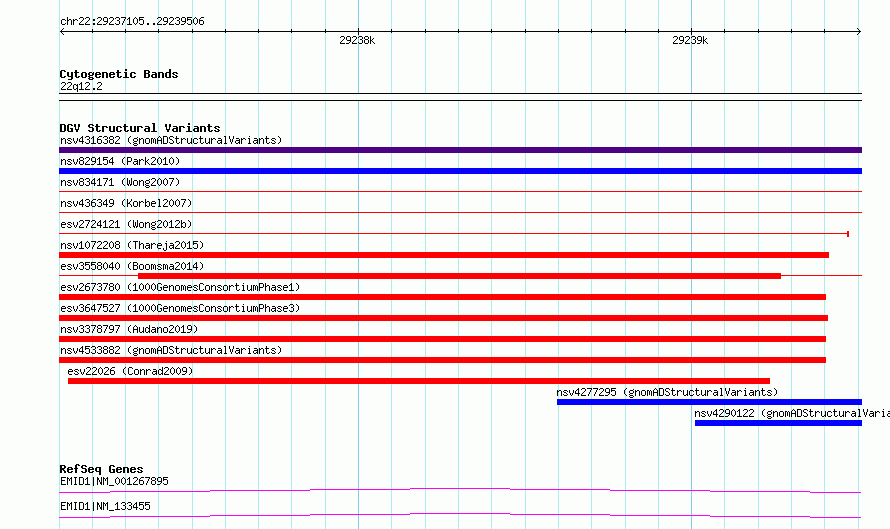The width and height of the screenshot is (890, 529).
Task: Click esv22026 (Conrad2009) label
Action: point(130,371)
